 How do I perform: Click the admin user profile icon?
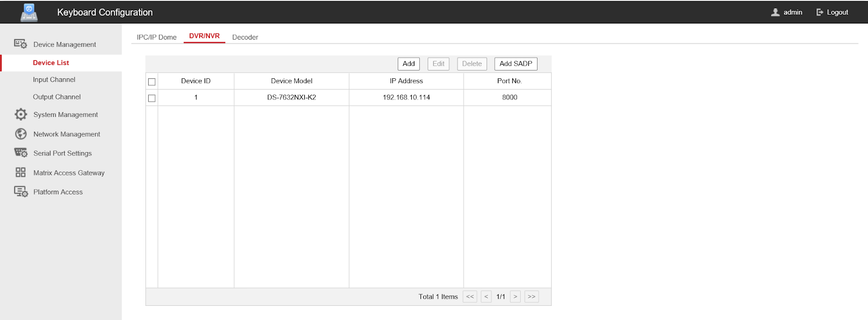775,12
